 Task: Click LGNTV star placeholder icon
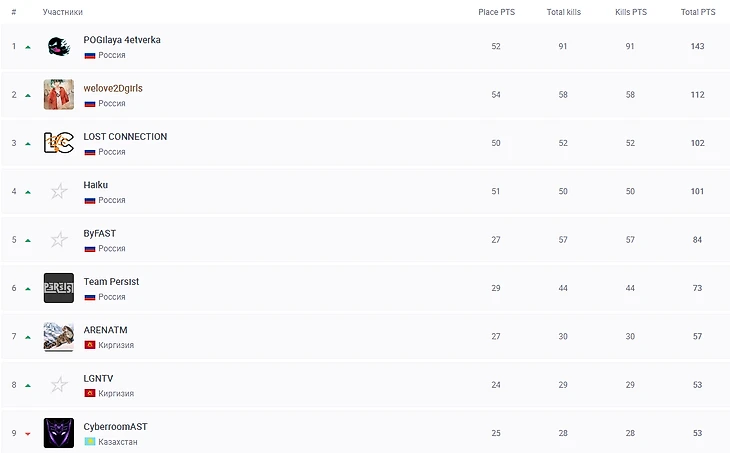(58, 384)
